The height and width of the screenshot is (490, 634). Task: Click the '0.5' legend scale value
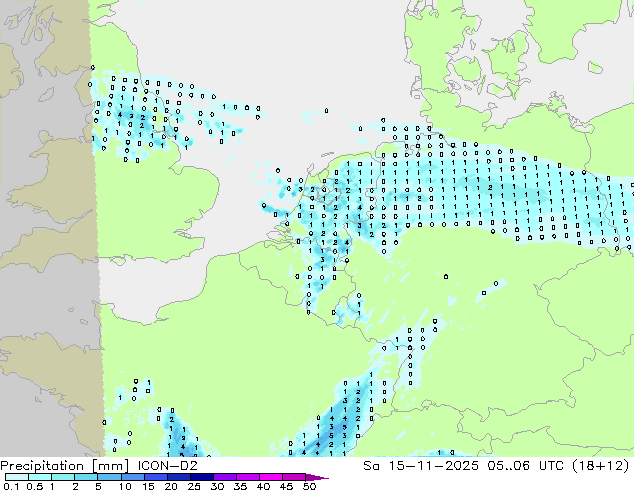34,486
